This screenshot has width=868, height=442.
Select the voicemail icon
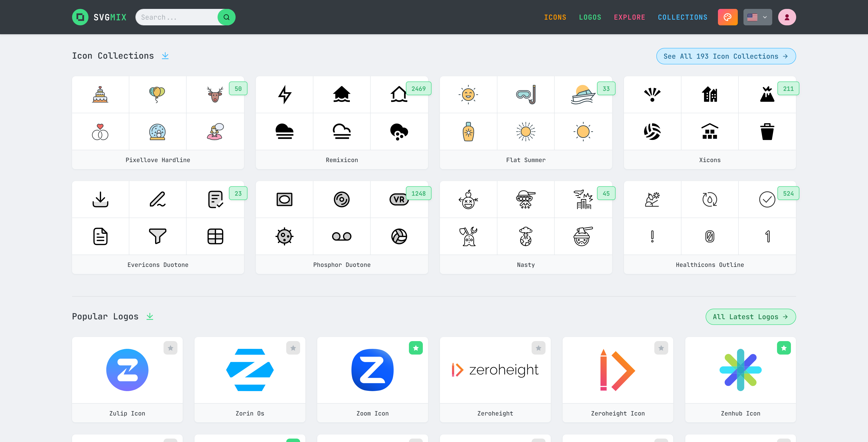342,236
